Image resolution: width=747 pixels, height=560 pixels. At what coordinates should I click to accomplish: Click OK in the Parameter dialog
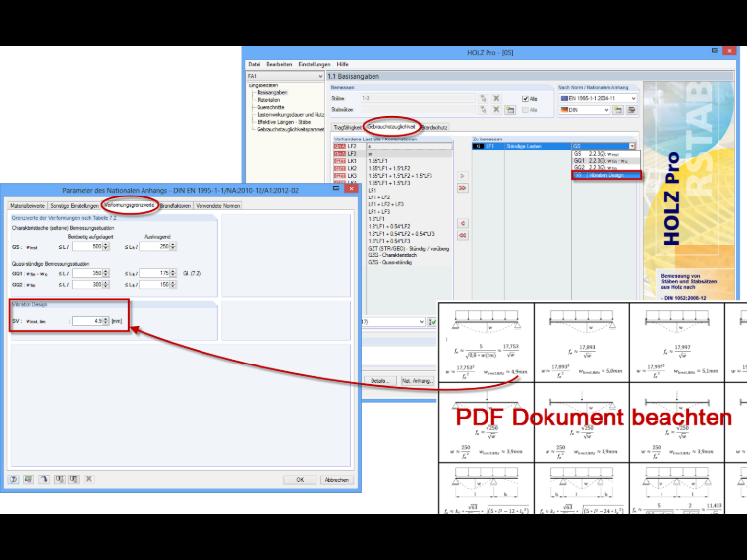point(300,480)
